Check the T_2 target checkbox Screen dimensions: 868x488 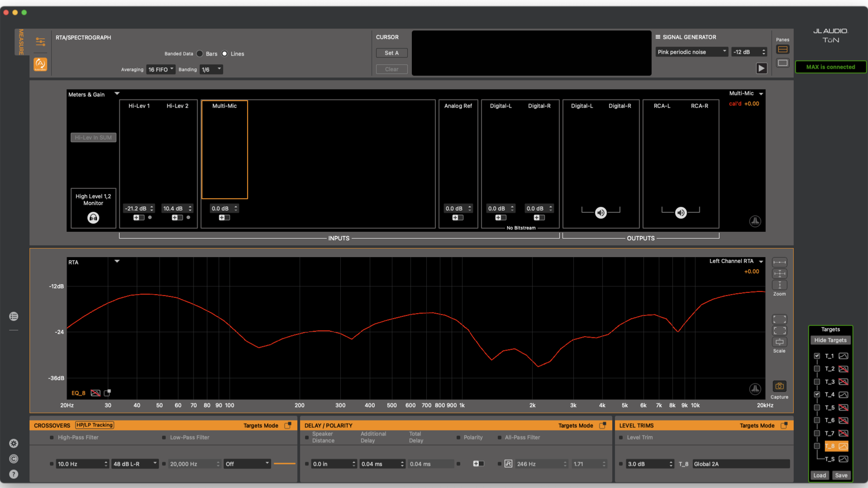[x=817, y=369]
